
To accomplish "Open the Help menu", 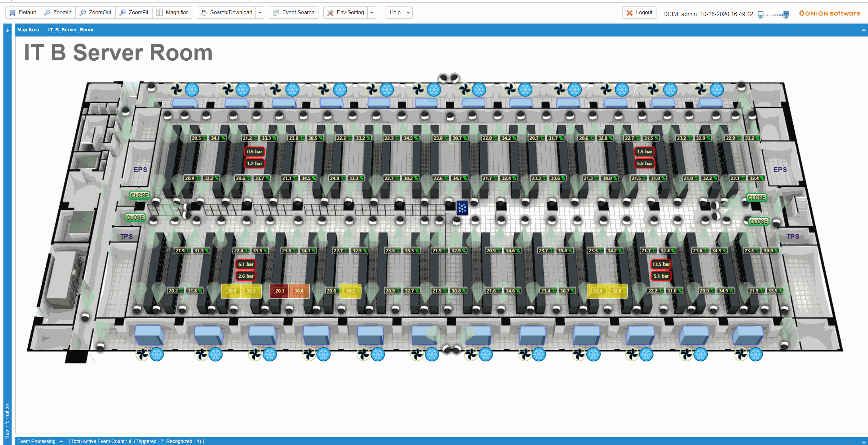I will [395, 13].
